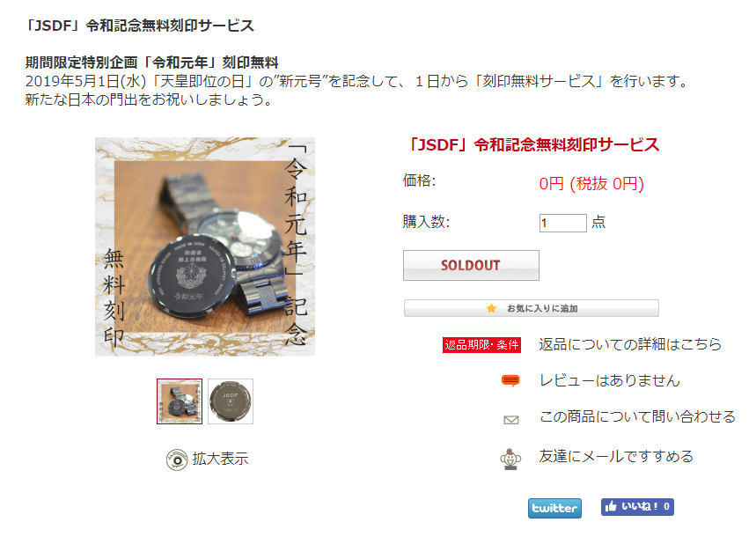Click 友達にメールですすめる link

(616, 456)
